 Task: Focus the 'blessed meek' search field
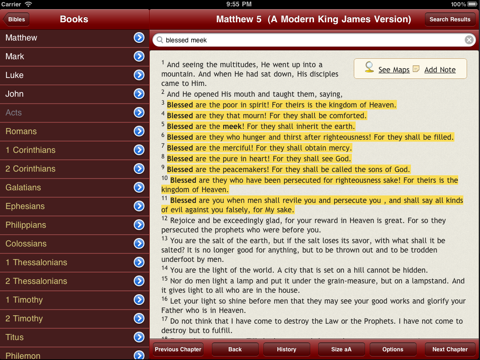[313, 40]
